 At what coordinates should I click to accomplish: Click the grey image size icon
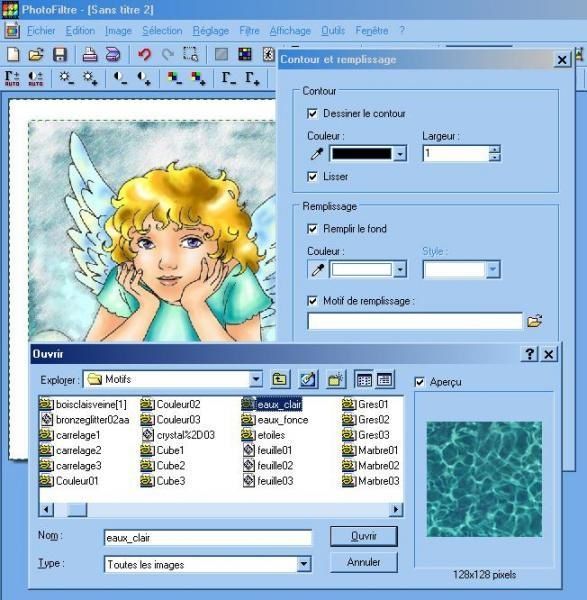point(221,54)
